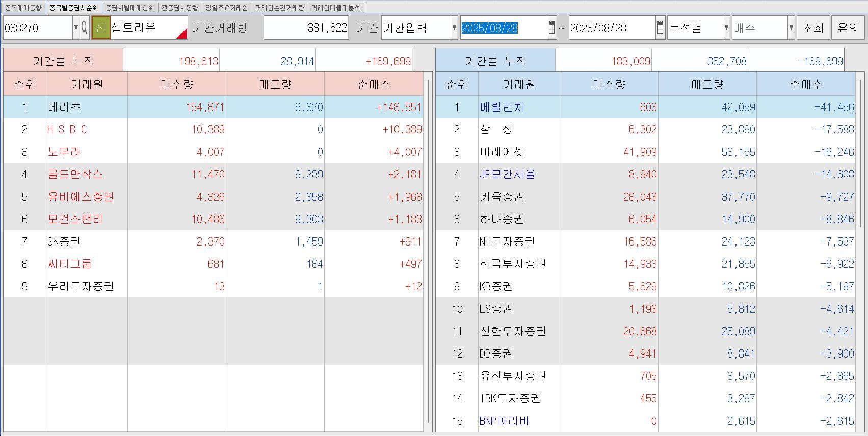Select the 모건스탠리 row

point(213,219)
